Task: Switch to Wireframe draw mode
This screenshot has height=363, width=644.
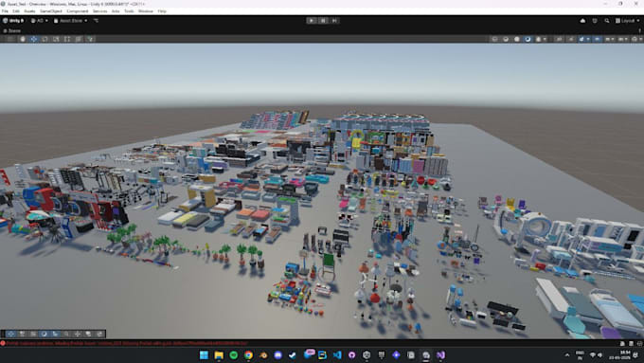Action: pyautogui.click(x=495, y=39)
